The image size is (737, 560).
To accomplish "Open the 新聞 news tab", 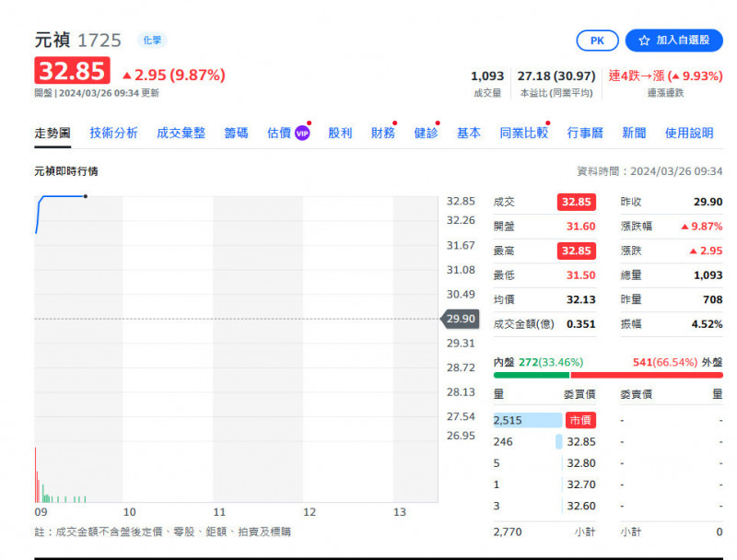I will [634, 133].
